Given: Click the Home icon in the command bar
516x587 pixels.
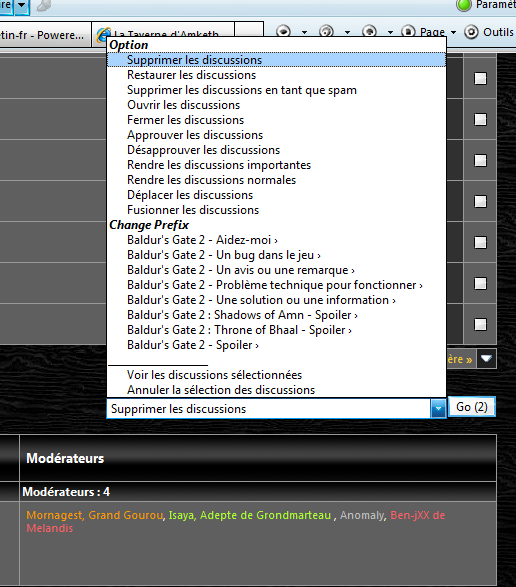Looking at the screenshot, I should point(283,31).
